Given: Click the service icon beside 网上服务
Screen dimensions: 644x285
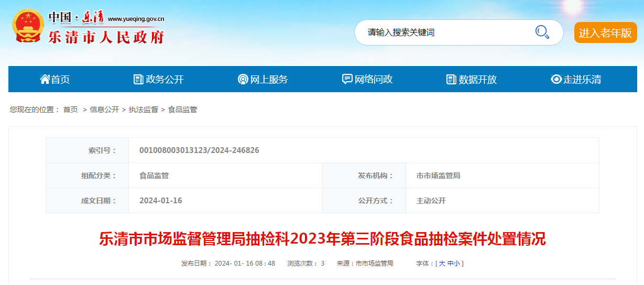Looking at the screenshot, I should tap(243, 79).
